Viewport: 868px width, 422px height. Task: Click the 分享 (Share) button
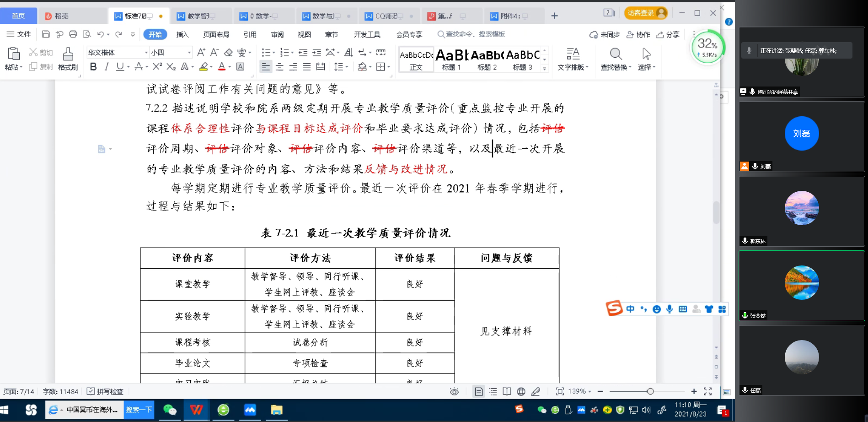(668, 34)
